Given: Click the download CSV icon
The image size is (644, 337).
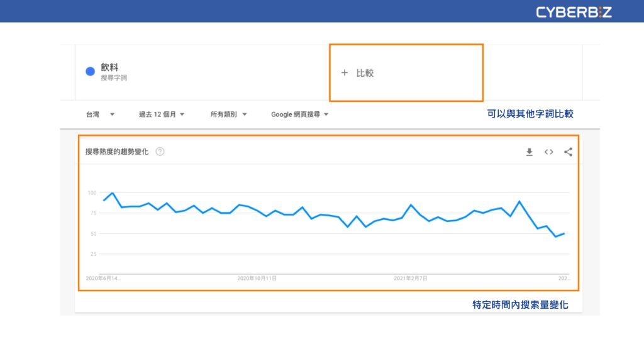Looking at the screenshot, I should click(530, 152).
